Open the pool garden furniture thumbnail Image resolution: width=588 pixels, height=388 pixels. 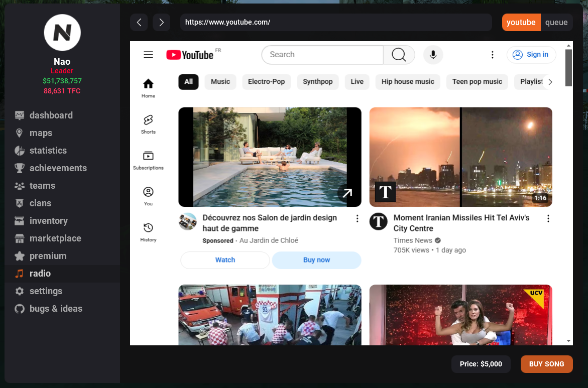[270, 157]
